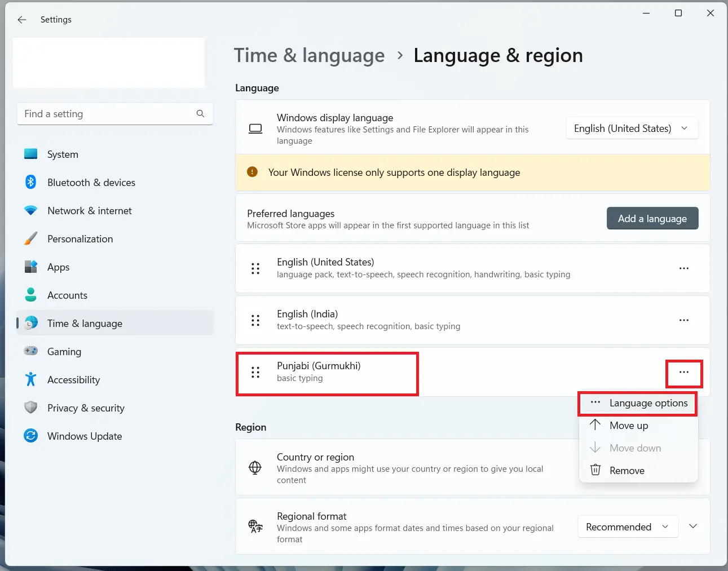Screen dimensions: 728x571
Task: Click the search magnifier icon
Action: 200,114
